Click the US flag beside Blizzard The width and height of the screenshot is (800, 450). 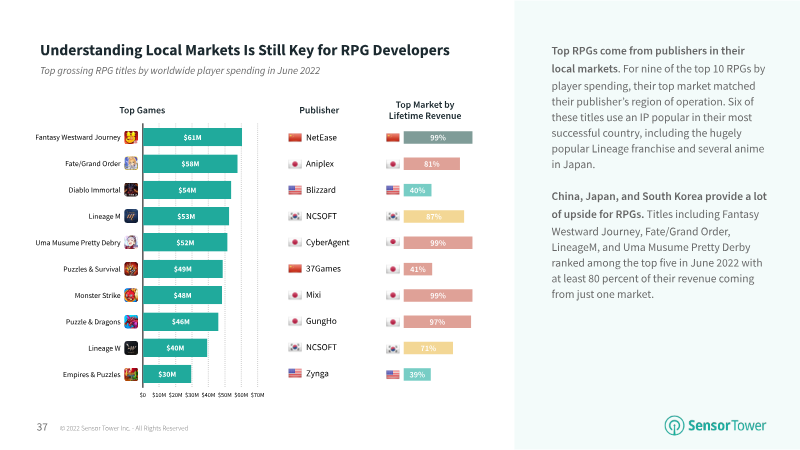[x=295, y=190]
